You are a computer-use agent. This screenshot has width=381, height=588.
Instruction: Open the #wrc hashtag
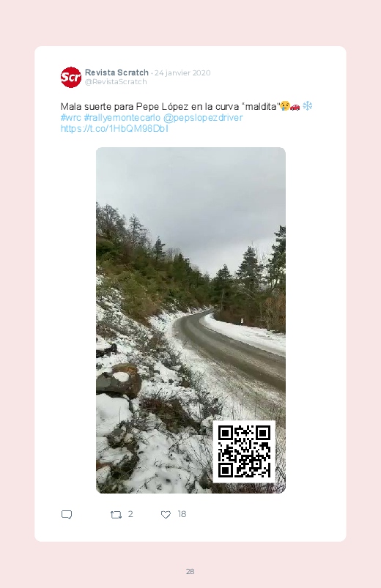tap(70, 118)
